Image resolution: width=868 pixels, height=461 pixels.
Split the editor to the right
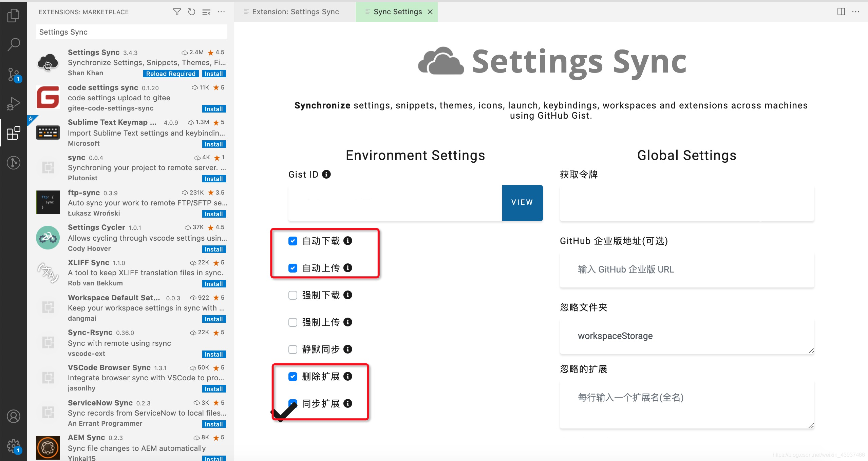coord(841,12)
